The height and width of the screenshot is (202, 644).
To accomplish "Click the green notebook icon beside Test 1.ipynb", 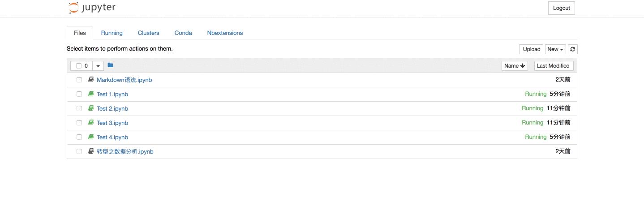I will 91,94.
